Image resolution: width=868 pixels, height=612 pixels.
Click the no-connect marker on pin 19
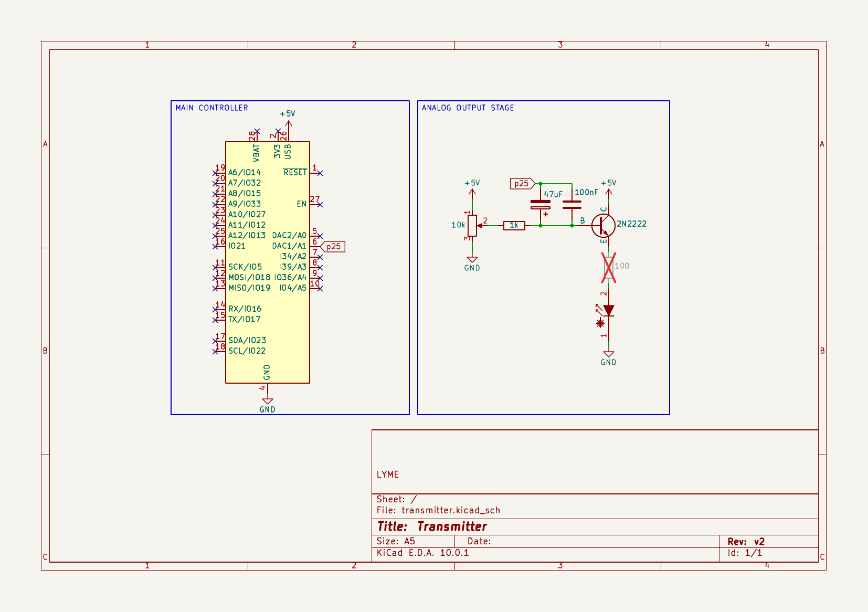pyautogui.click(x=215, y=173)
